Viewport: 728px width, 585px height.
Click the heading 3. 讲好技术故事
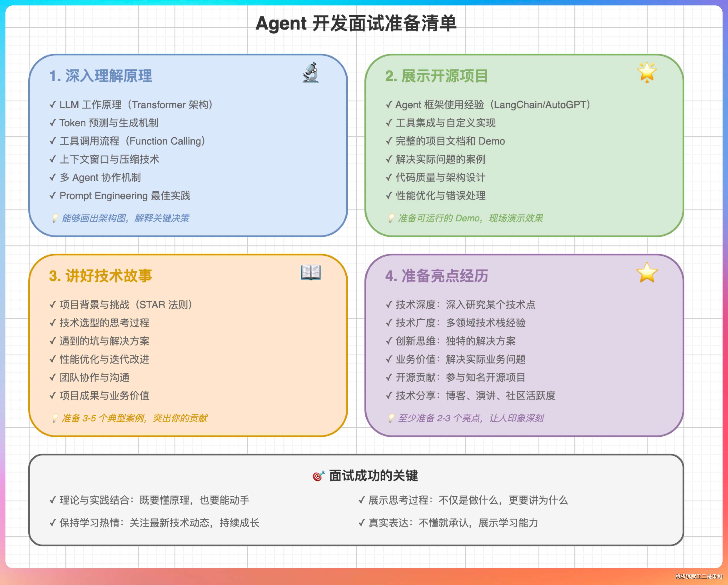tap(101, 276)
